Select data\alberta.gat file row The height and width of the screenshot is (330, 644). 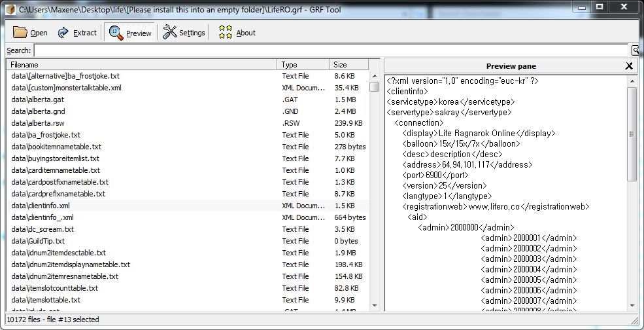(188, 100)
